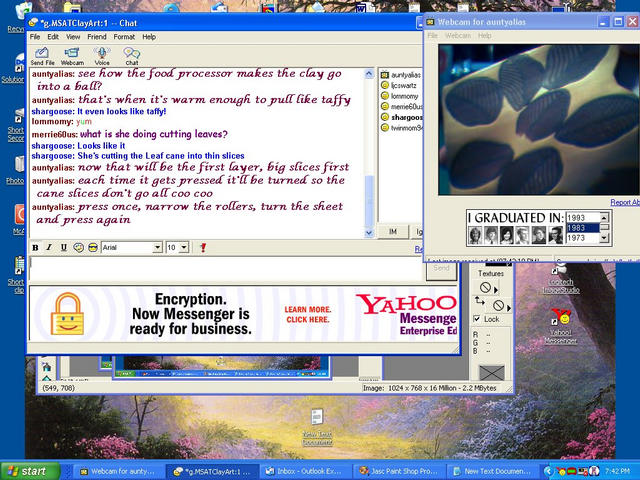Switch to g.MSATClayArt chat taskbar item

point(211,471)
